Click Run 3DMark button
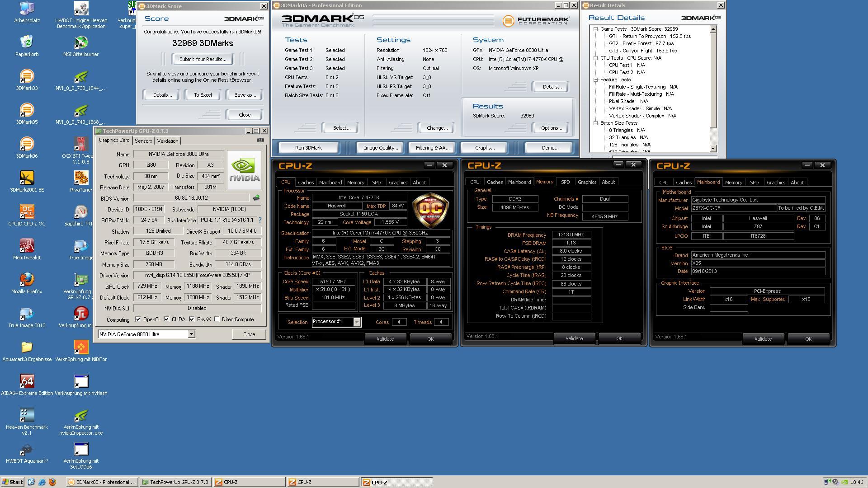The height and width of the screenshot is (488, 868). click(x=308, y=148)
